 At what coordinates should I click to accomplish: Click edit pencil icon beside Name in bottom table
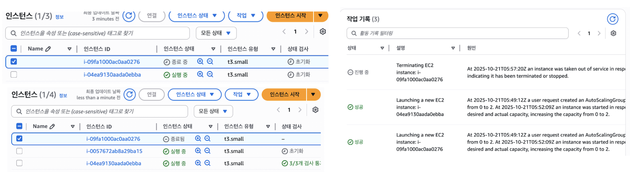[x=52, y=127]
